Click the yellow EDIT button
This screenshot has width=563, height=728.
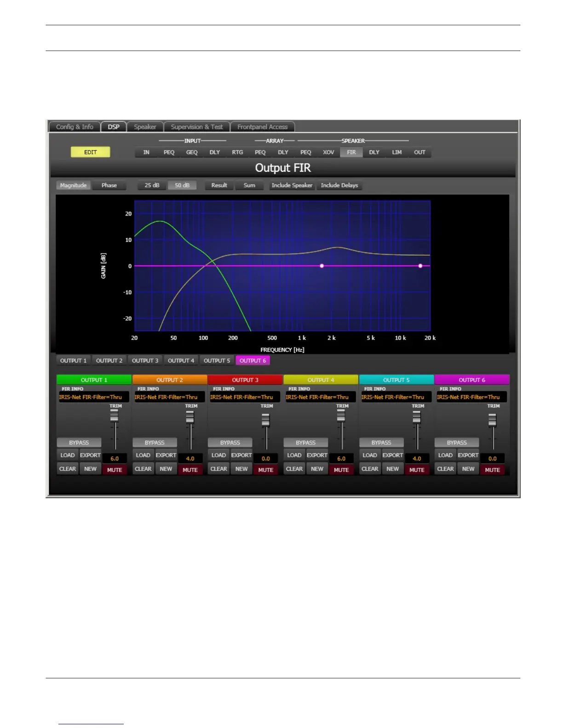[91, 152]
